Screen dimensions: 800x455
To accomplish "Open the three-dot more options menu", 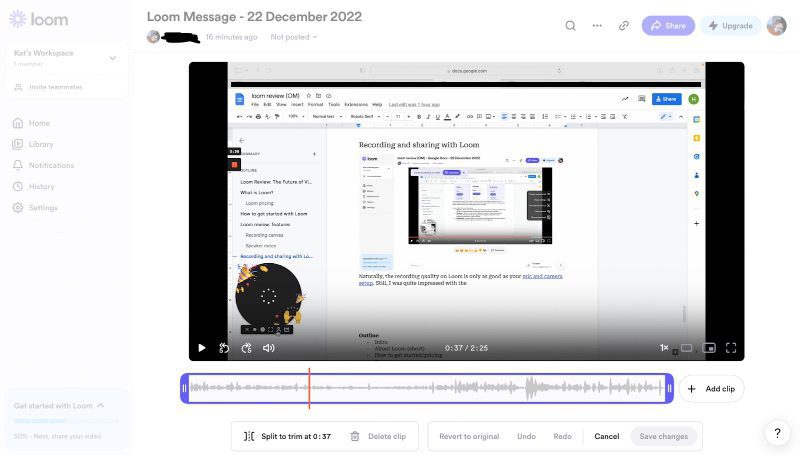I will tap(597, 26).
